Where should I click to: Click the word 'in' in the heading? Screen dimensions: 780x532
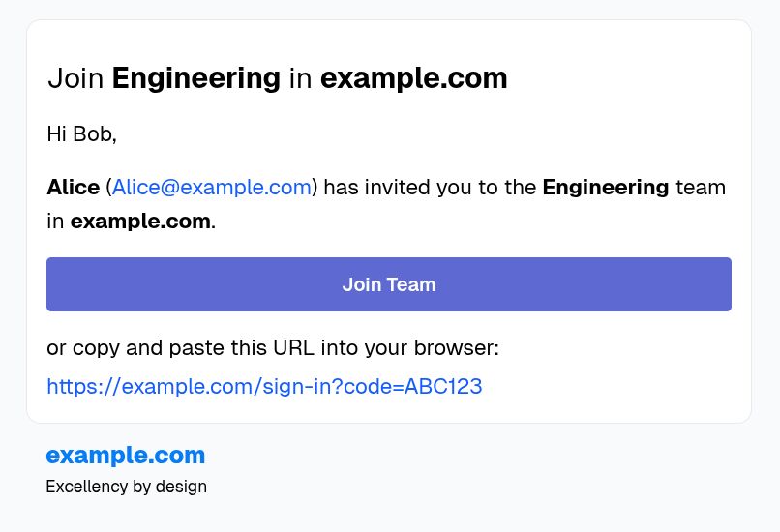click(x=300, y=78)
